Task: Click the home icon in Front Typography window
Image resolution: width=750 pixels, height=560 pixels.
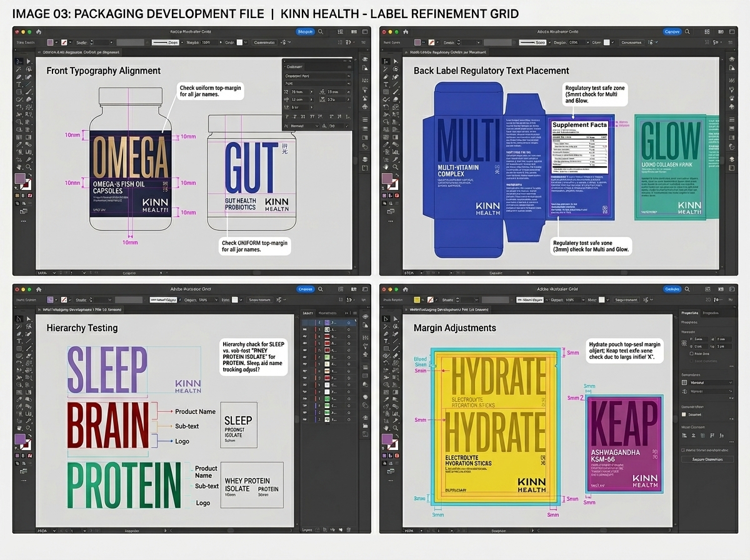Action: coord(38,32)
